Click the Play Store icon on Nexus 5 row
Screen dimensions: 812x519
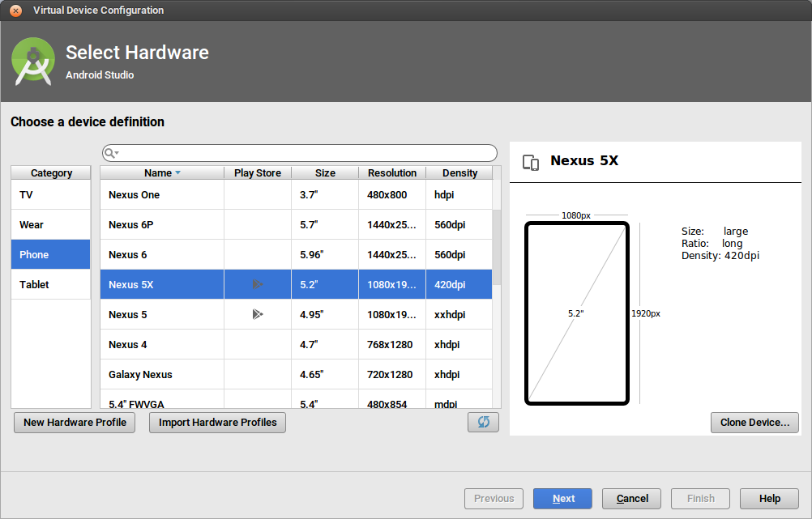pos(257,314)
